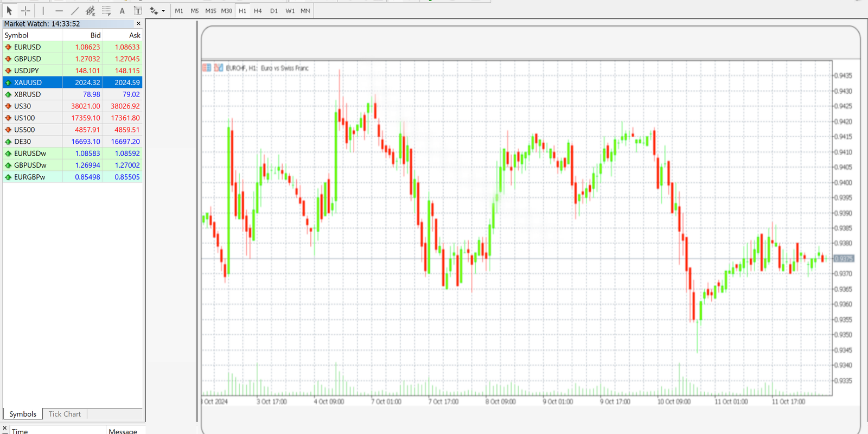The width and height of the screenshot is (868, 434).
Task: Close the bottom terminal panel
Action: [4, 428]
